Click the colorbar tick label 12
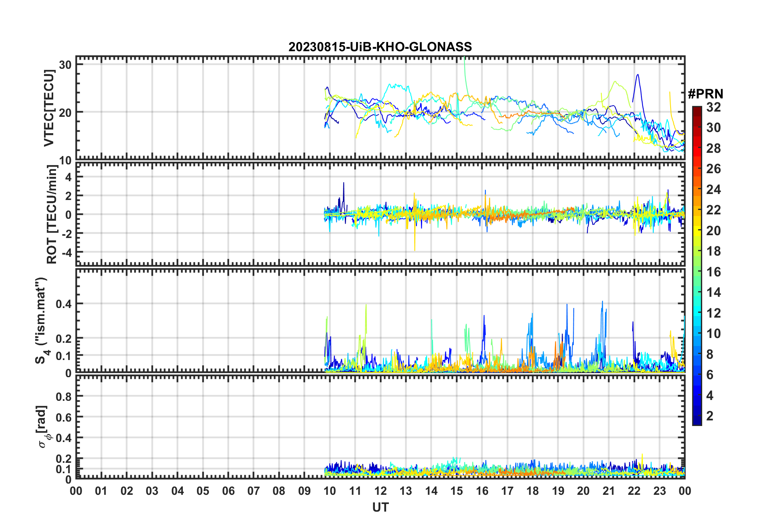Viewport: 761px width, 532px height. [713, 313]
